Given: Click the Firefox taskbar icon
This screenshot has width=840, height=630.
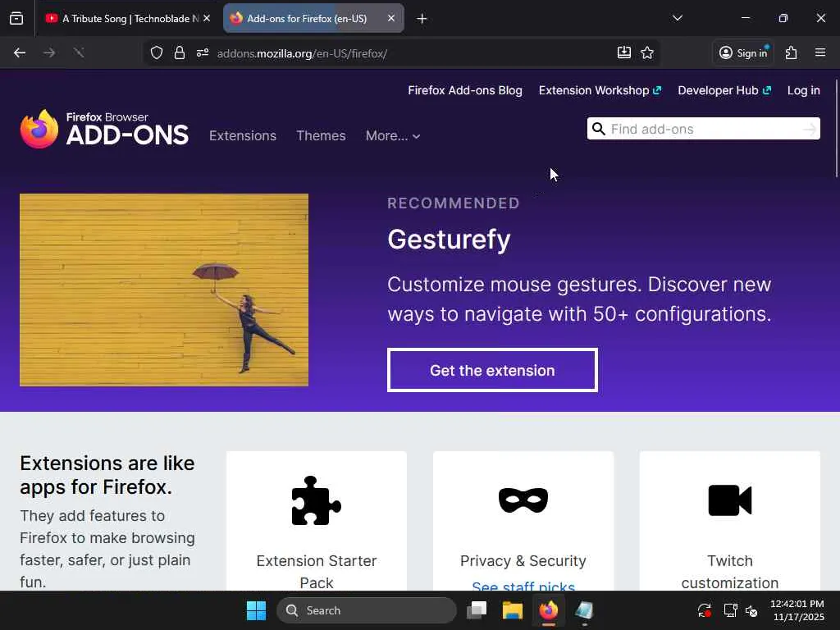Looking at the screenshot, I should [548, 610].
